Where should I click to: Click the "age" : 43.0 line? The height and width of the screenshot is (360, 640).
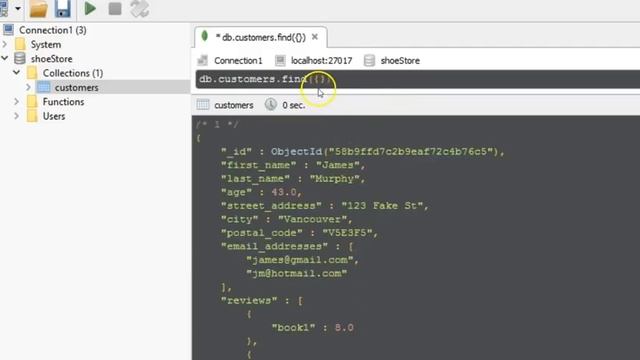click(261, 192)
